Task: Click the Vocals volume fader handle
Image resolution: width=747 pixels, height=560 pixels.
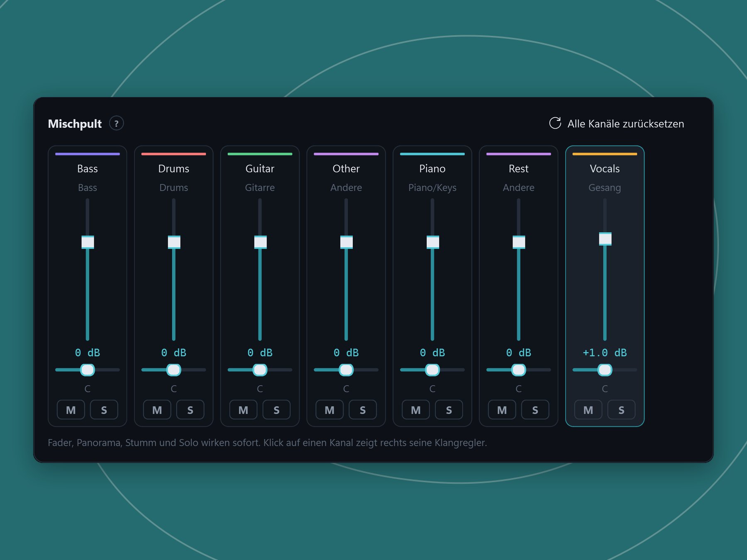Action: [x=605, y=239]
